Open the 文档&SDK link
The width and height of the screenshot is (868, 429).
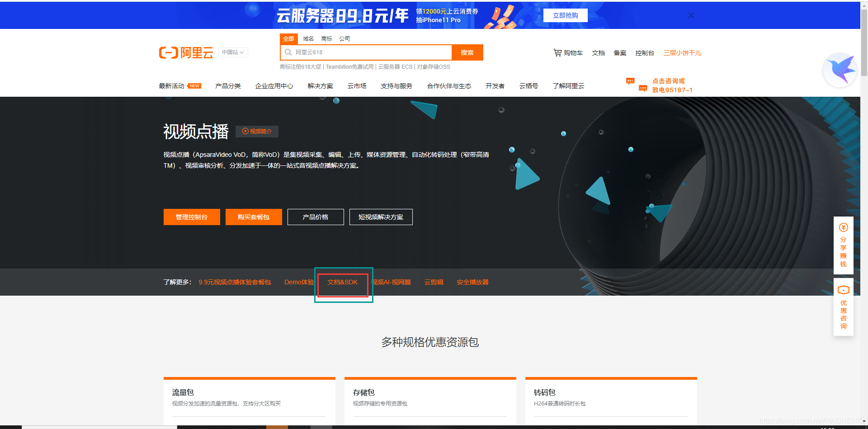click(342, 282)
